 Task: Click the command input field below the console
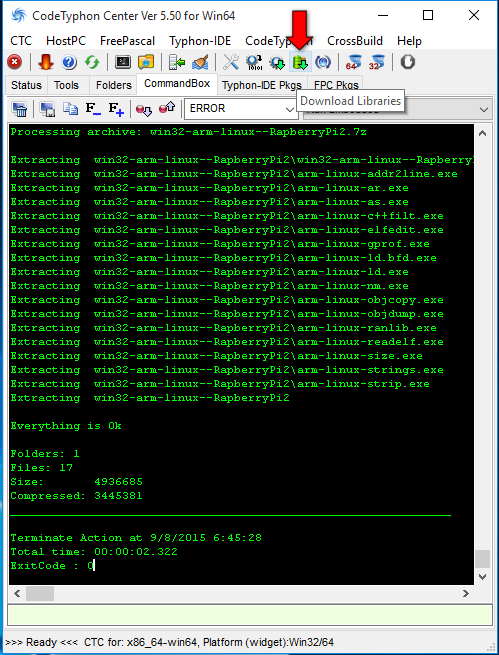click(249, 615)
